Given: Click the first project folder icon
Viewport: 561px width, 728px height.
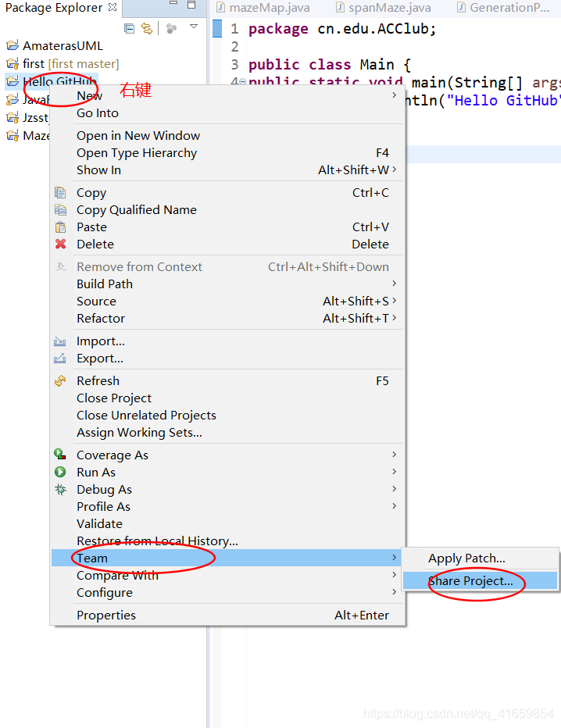Looking at the screenshot, I should [13, 63].
